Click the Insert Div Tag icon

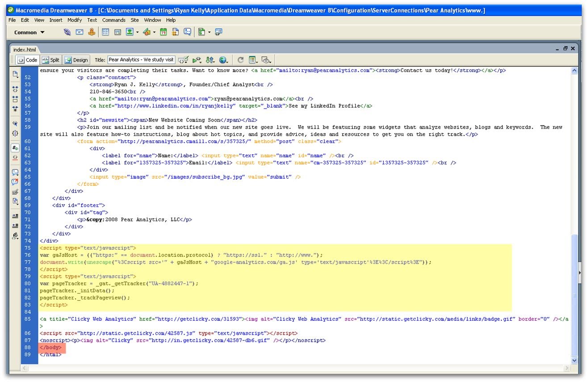(x=118, y=32)
